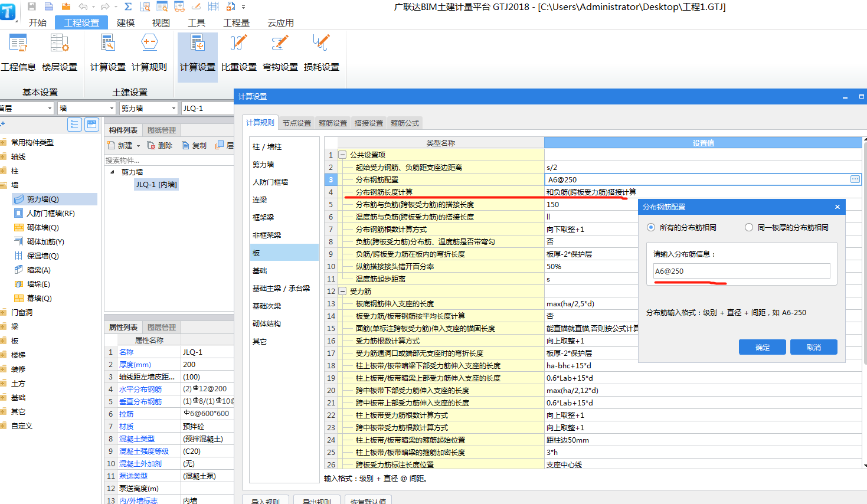Select 同一板厚的分布筋相同 radio option
This screenshot has width=867, height=504.
[x=749, y=227]
